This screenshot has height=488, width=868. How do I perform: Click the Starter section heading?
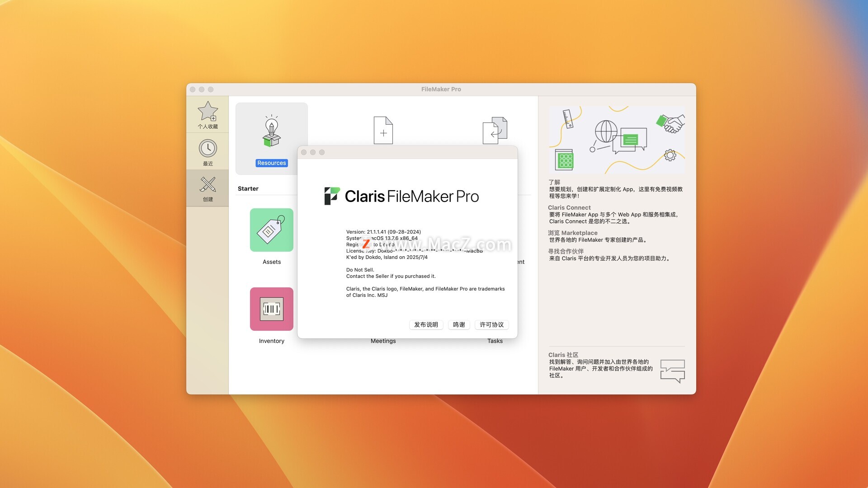248,189
